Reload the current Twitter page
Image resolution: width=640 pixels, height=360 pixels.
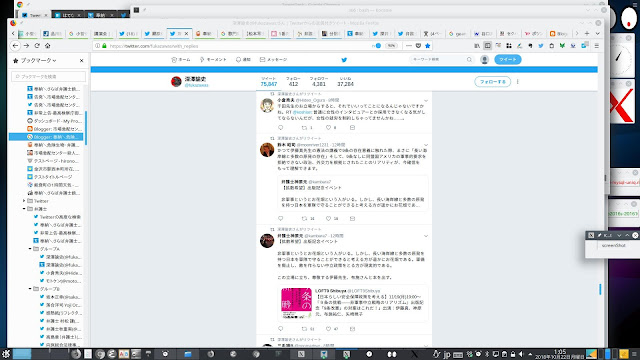(37, 46)
